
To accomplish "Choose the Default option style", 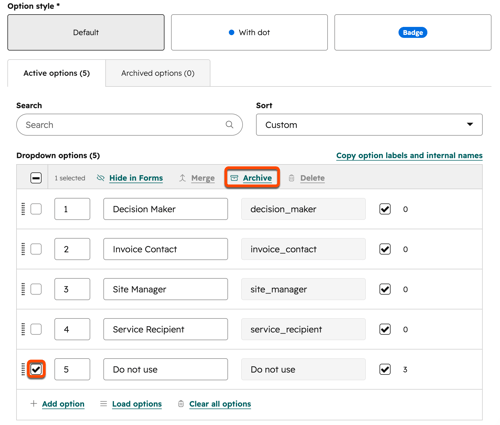I will (x=86, y=32).
